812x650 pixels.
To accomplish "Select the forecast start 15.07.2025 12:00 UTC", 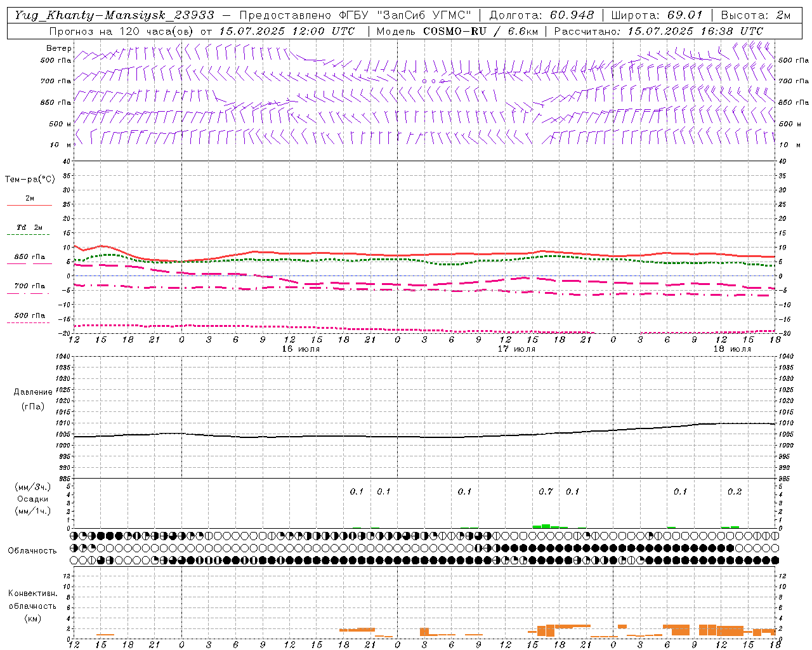I will [287, 31].
